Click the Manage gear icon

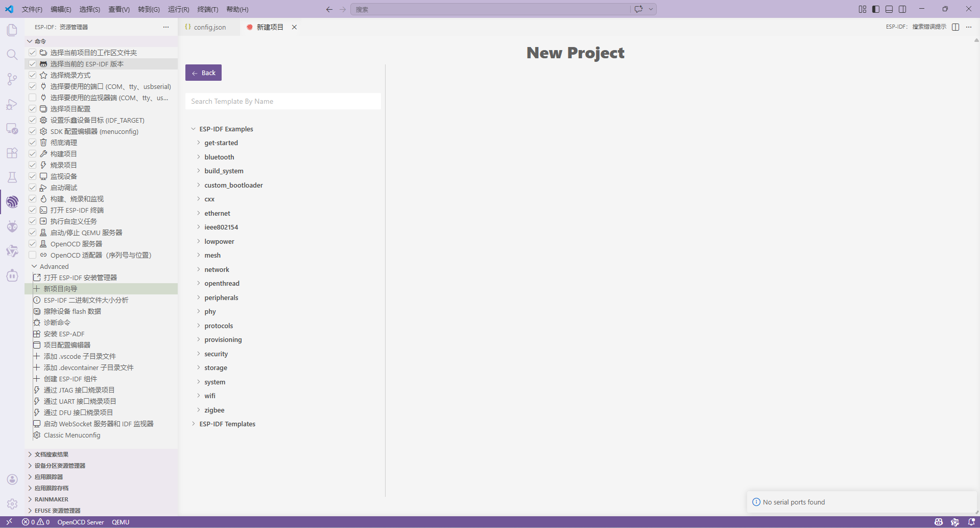pos(12,504)
